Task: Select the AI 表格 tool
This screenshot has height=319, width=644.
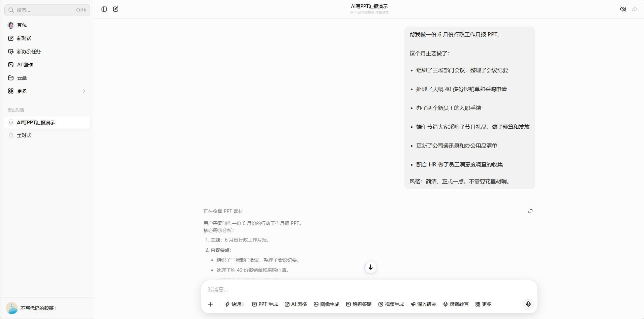Action: point(296,304)
